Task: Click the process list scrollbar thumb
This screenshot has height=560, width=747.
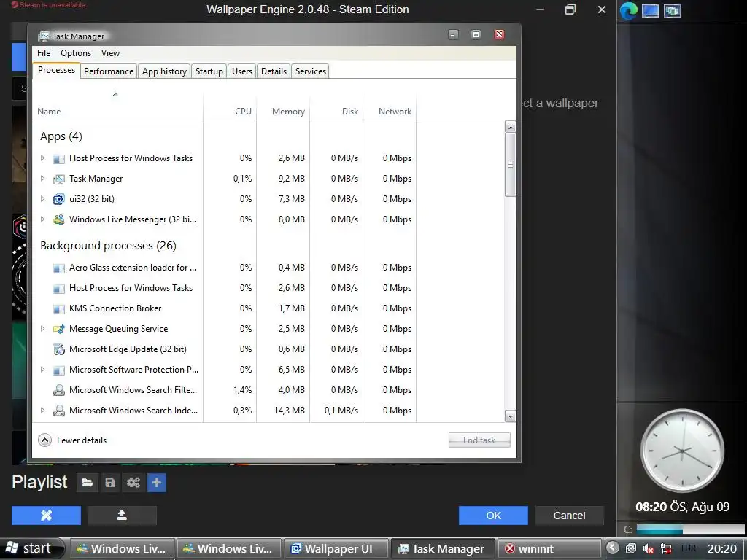Action: 510,165
